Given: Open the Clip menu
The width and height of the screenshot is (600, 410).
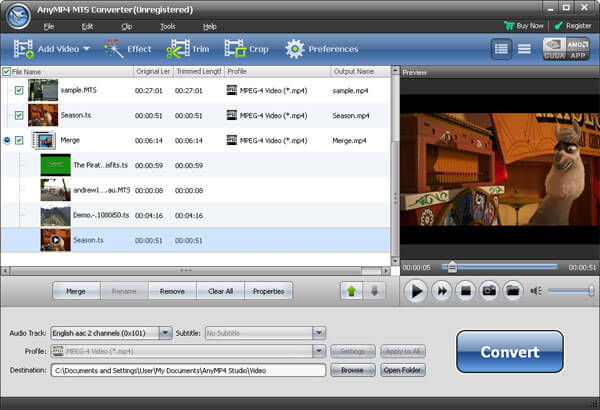Looking at the screenshot, I should coord(127,26).
